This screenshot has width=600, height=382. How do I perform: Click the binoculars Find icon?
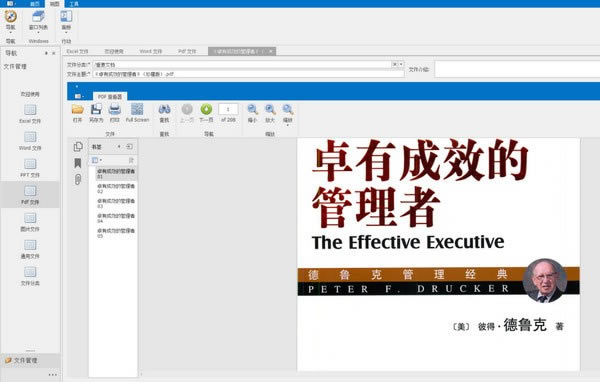coord(164,109)
